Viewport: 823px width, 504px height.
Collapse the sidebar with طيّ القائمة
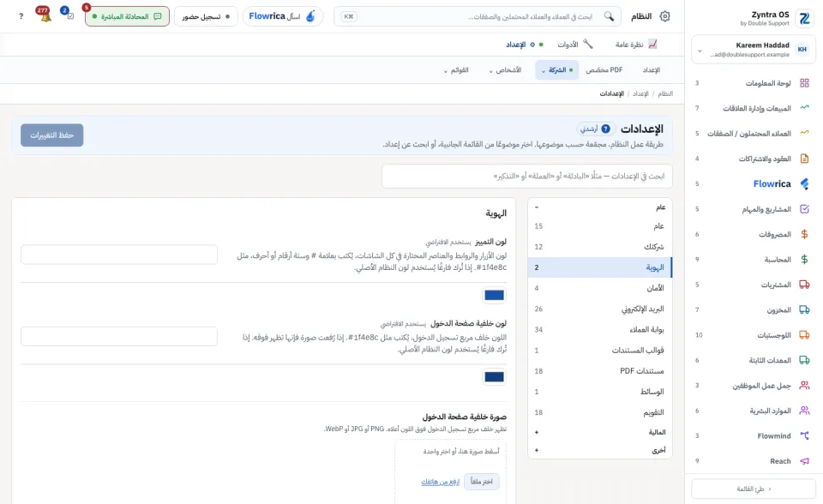tap(754, 489)
